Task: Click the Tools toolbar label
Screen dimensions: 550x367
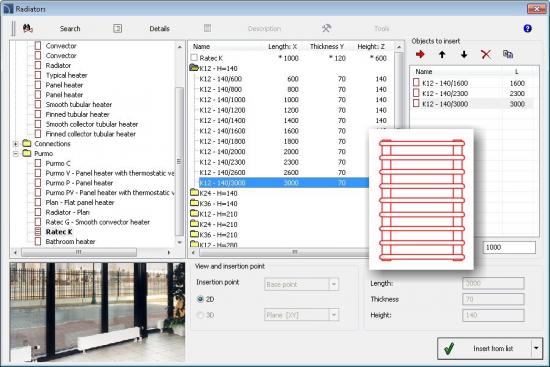Action: [x=382, y=29]
